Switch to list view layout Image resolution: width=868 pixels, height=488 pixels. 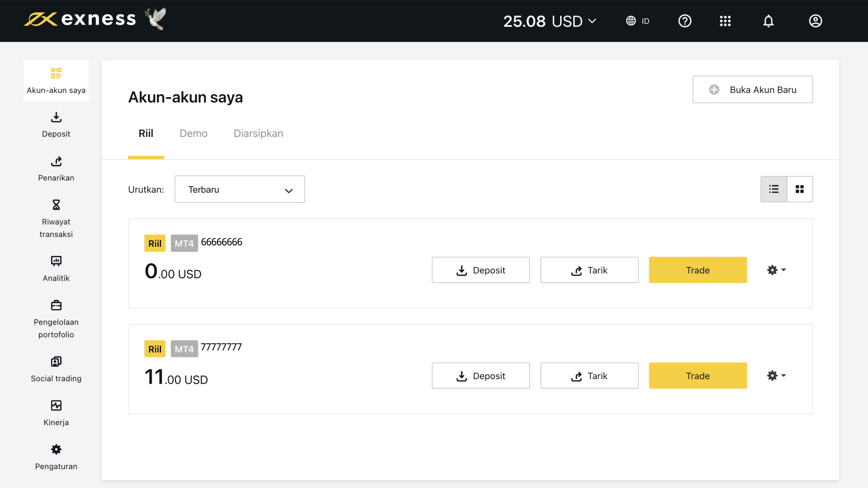point(774,189)
